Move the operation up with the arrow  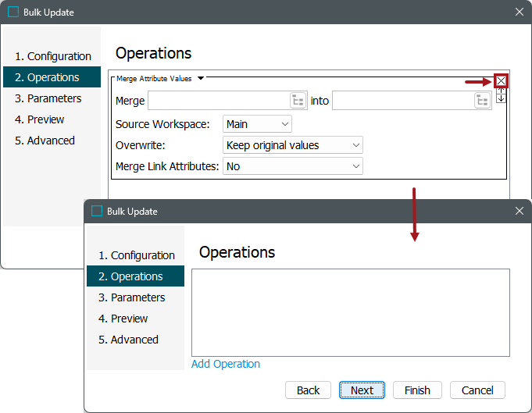(x=501, y=91)
